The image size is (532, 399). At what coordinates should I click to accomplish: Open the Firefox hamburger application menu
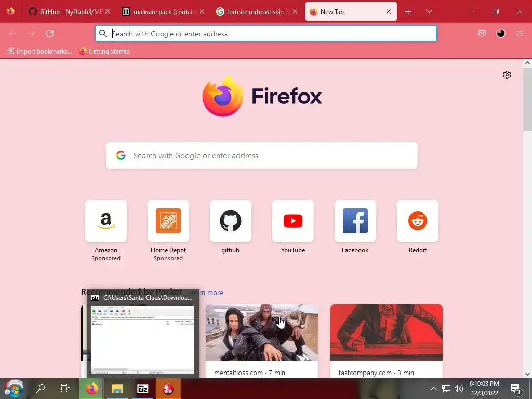tap(519, 33)
